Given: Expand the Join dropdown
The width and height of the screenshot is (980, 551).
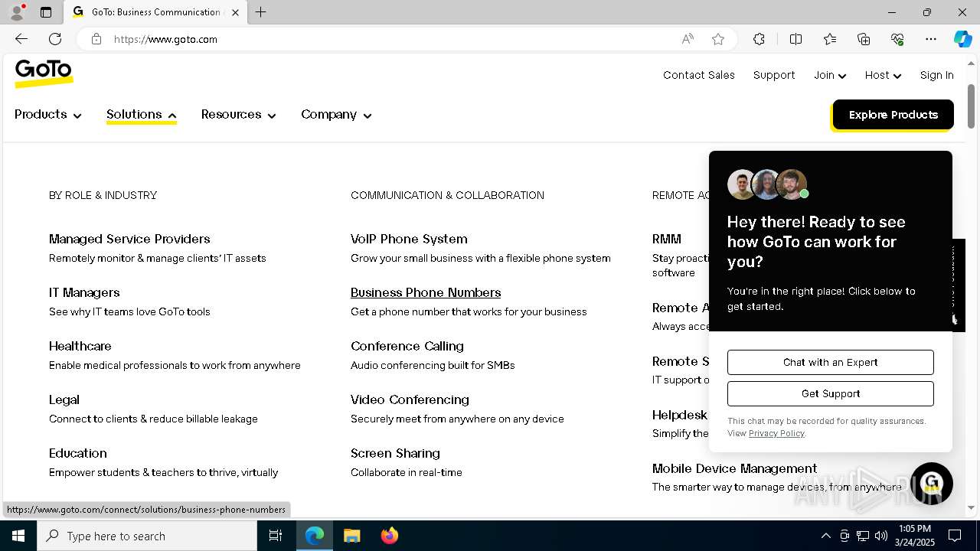Looking at the screenshot, I should [830, 75].
